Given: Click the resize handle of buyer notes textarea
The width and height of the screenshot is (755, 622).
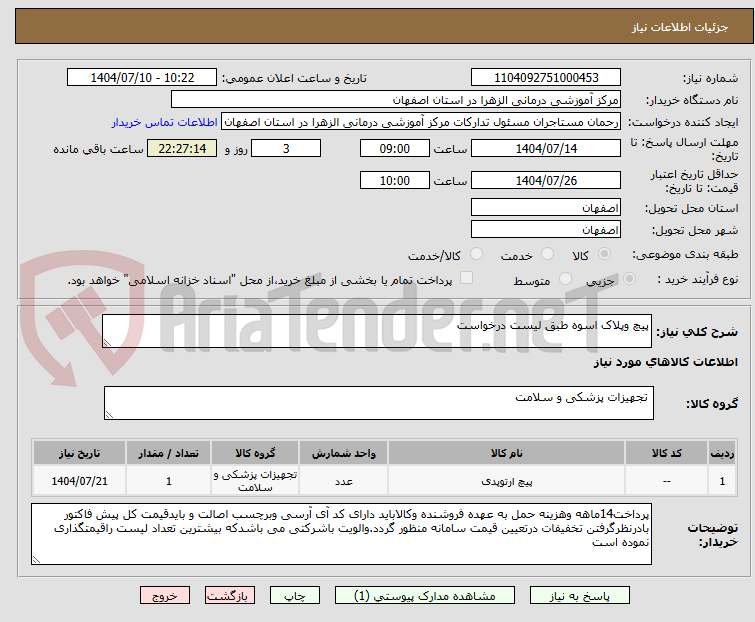Looking at the screenshot, I should point(36,560).
